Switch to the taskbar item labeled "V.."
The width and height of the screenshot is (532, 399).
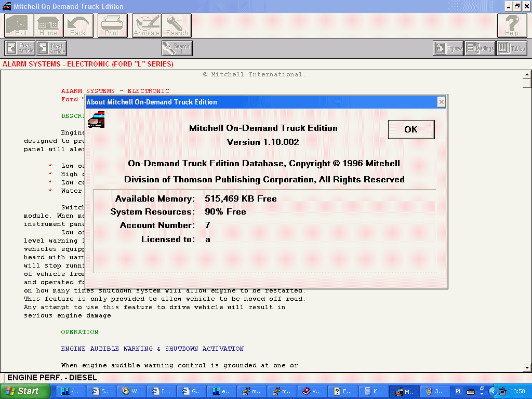click(313, 391)
